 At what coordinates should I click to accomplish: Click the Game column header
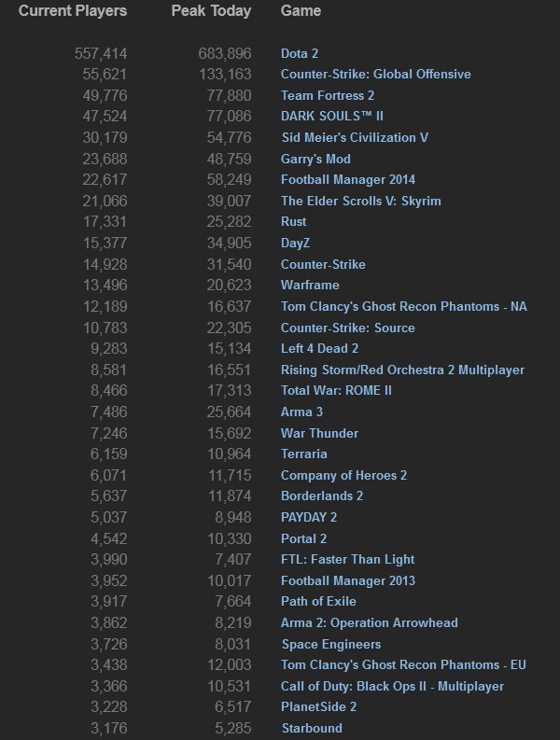[x=301, y=11]
